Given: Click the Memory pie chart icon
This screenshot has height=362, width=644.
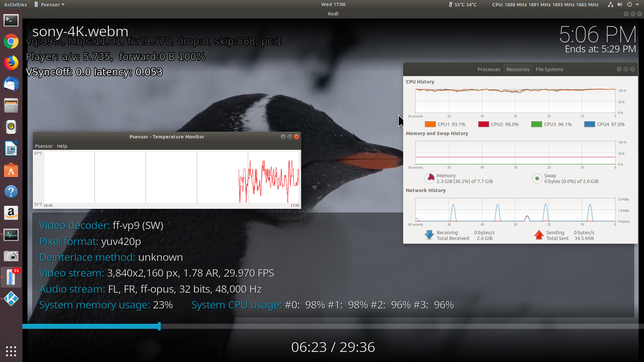Looking at the screenshot, I should (430, 179).
